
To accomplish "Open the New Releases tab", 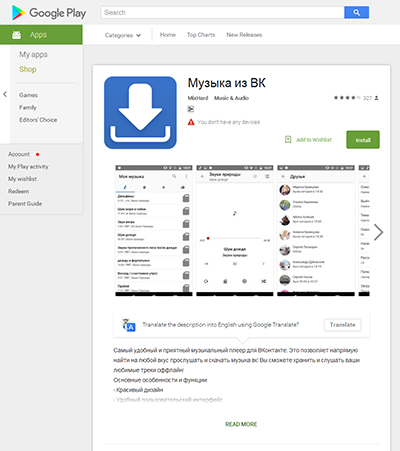I will point(244,35).
